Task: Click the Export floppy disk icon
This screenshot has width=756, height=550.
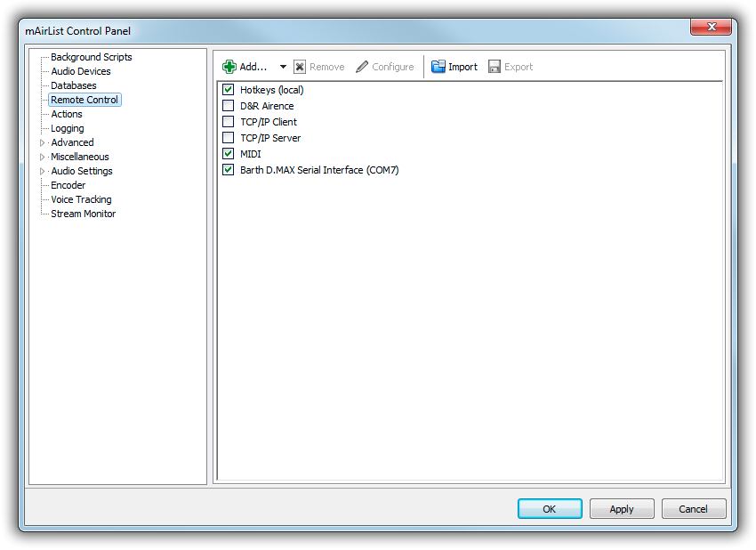Action: point(495,67)
